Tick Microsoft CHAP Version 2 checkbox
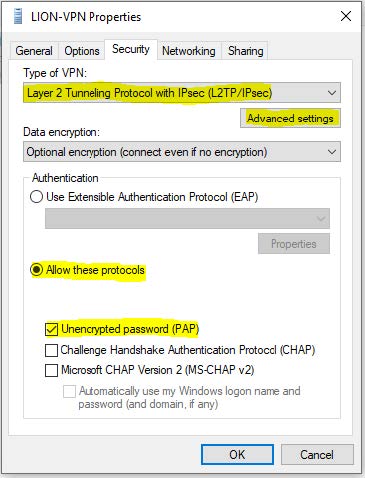This screenshot has height=478, width=365. [51, 370]
